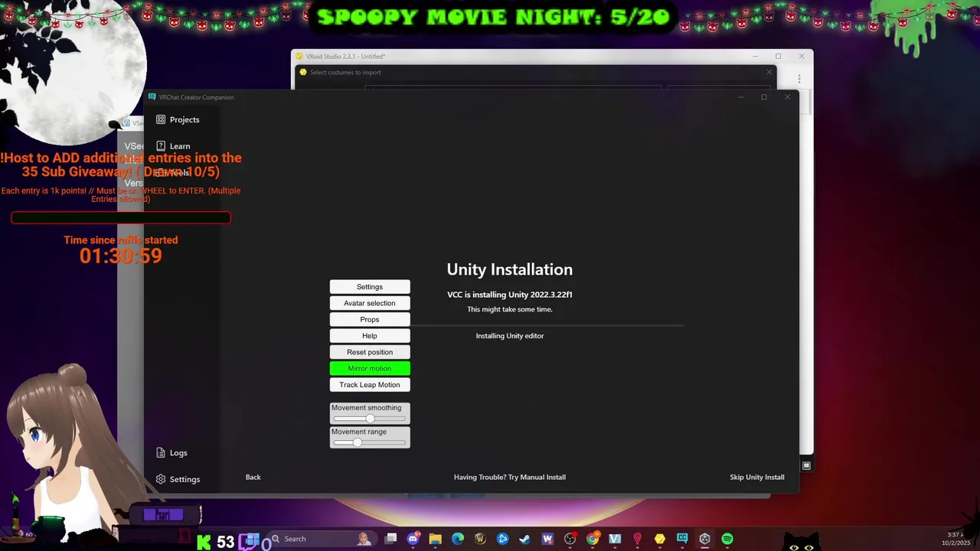Click the Settings gear icon in VCC
This screenshot has height=551, width=980.
[161, 479]
